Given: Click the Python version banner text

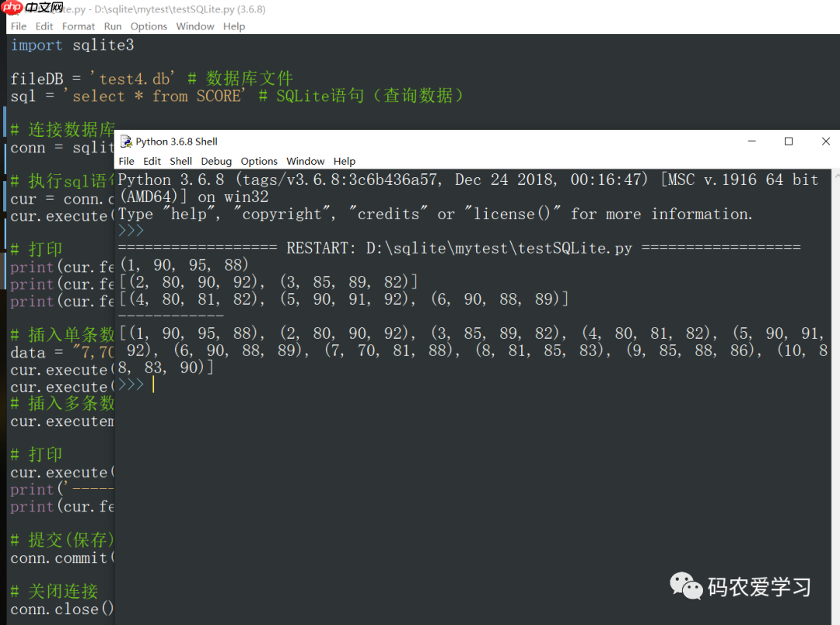Looking at the screenshot, I should (467, 188).
